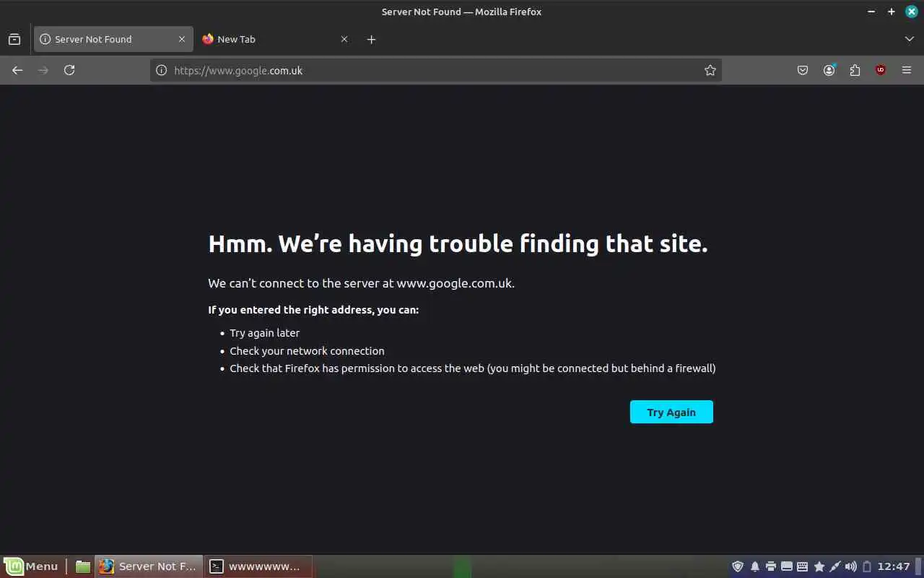
Task: Open the on-screen keyboard tray icon
Action: pyautogui.click(x=803, y=566)
